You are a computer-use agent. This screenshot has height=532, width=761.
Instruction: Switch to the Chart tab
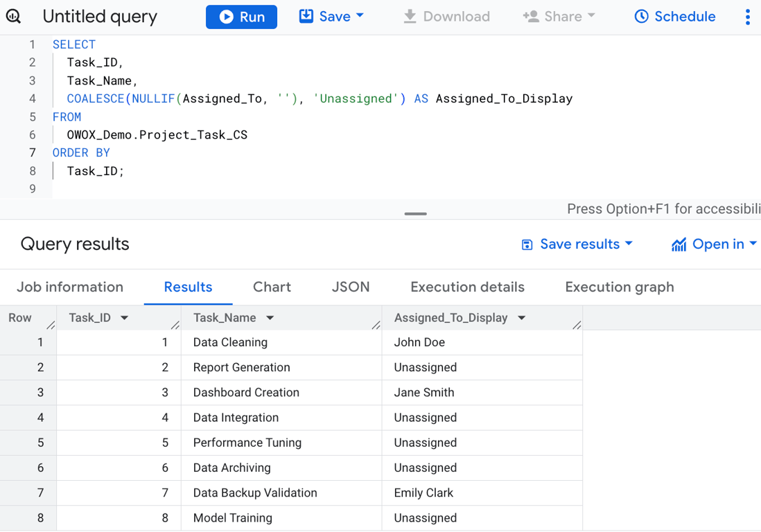pos(272,287)
